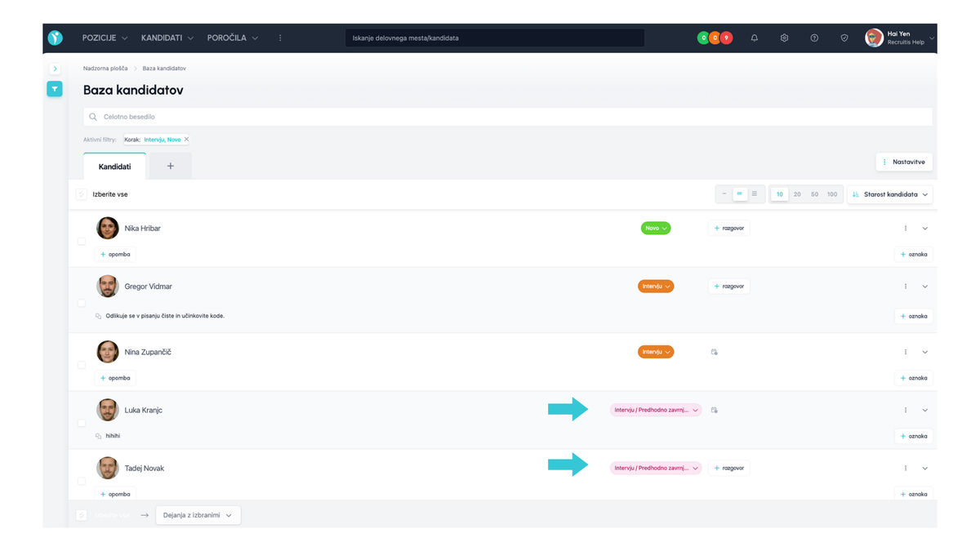Tick the checkbox for Nika Hribar
This screenshot has height=551, width=980.
click(81, 242)
